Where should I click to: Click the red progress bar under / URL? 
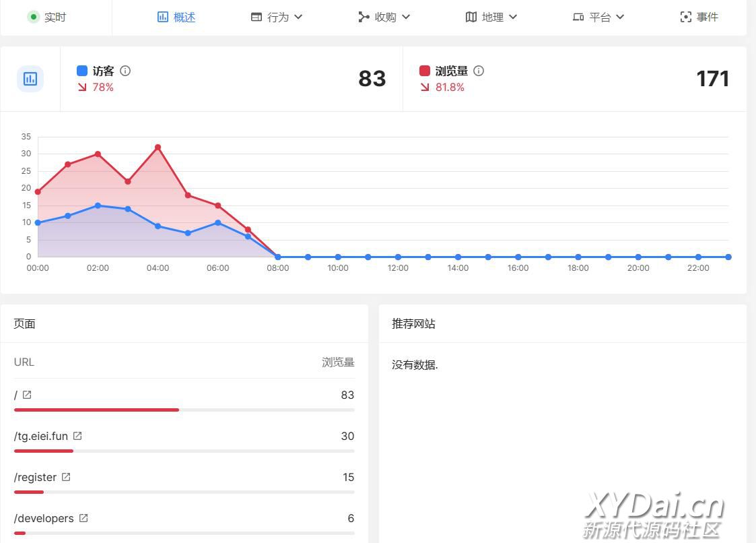click(96, 410)
